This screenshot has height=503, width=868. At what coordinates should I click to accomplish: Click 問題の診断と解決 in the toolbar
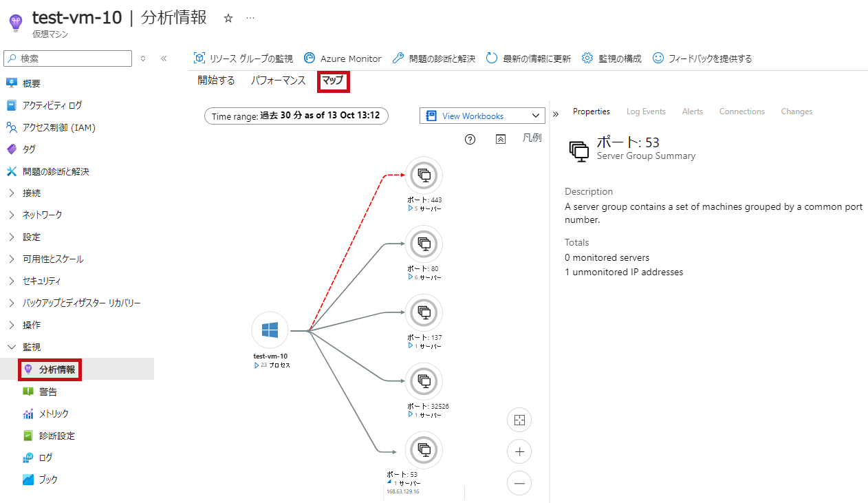tap(434, 58)
